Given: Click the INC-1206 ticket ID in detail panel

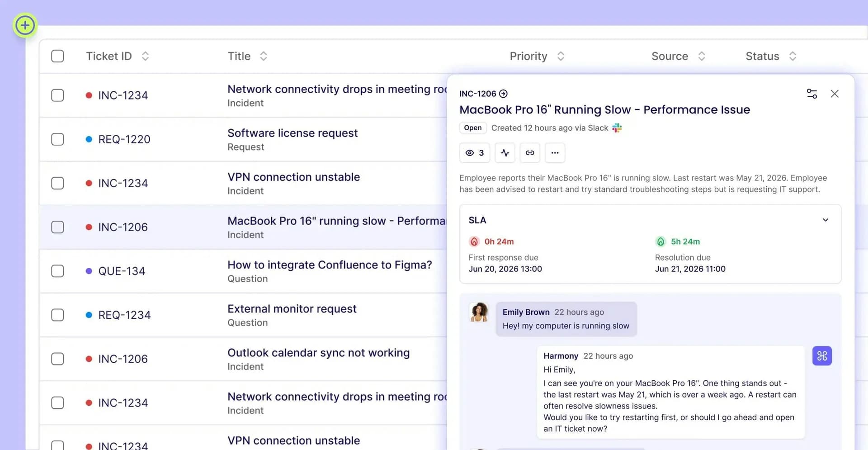Looking at the screenshot, I should click(x=477, y=94).
